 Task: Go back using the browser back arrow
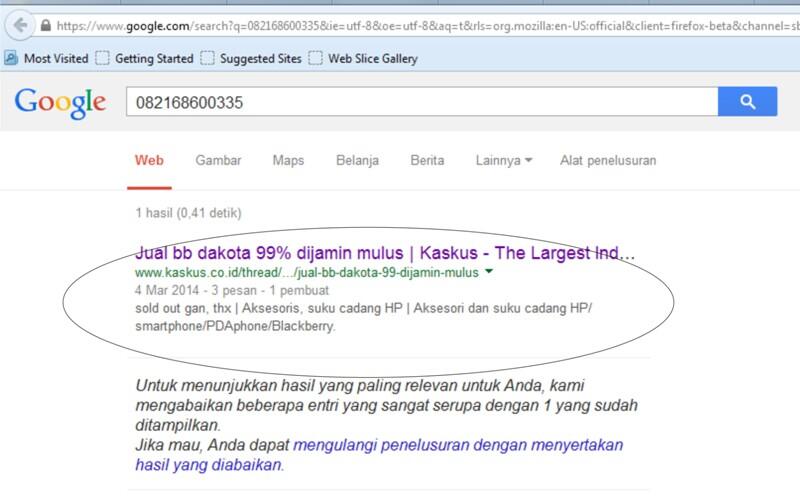click(x=20, y=25)
